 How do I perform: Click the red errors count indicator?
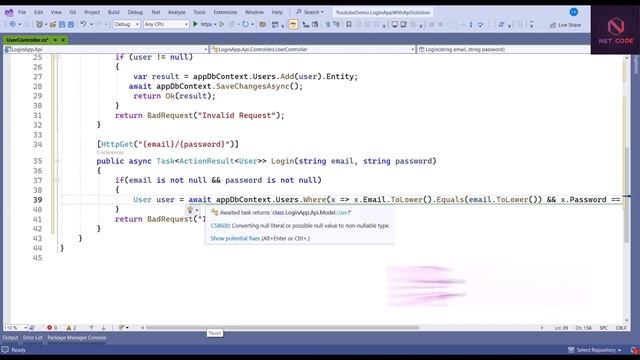(52, 328)
